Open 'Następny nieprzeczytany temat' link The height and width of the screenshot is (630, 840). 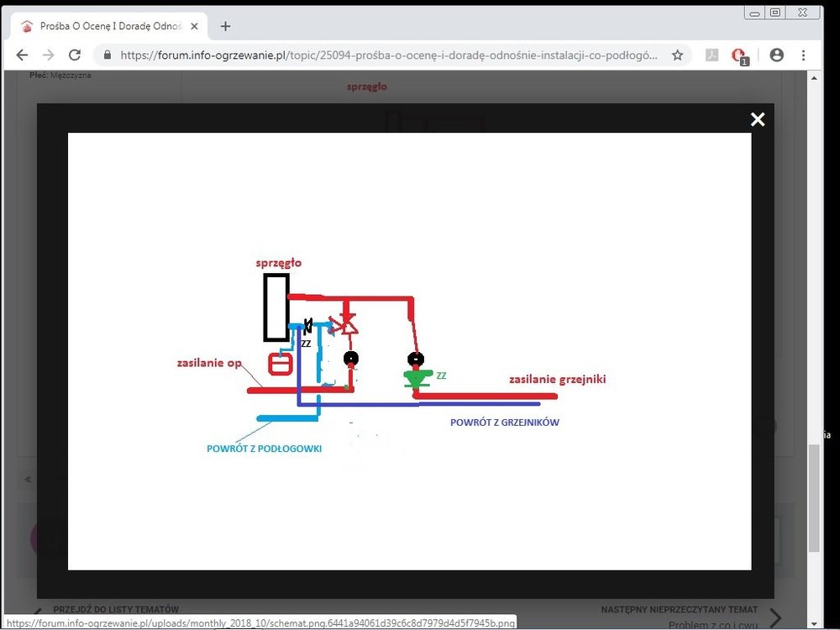pos(679,609)
